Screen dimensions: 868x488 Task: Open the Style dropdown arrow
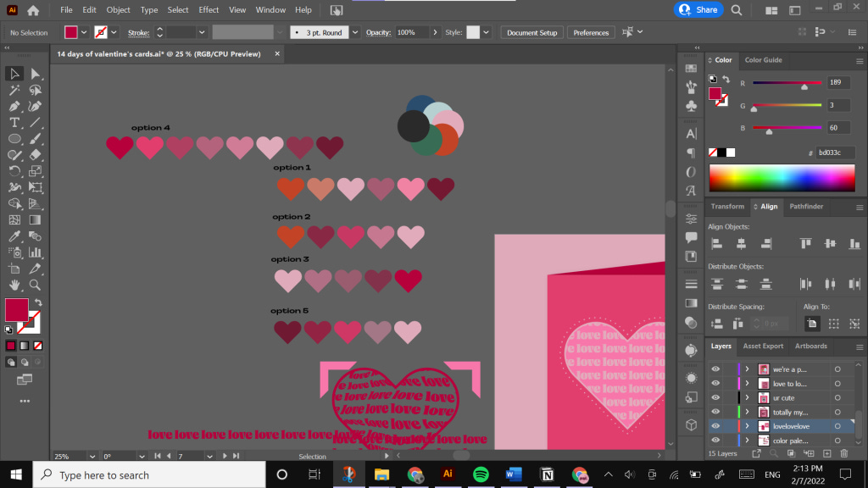point(486,33)
